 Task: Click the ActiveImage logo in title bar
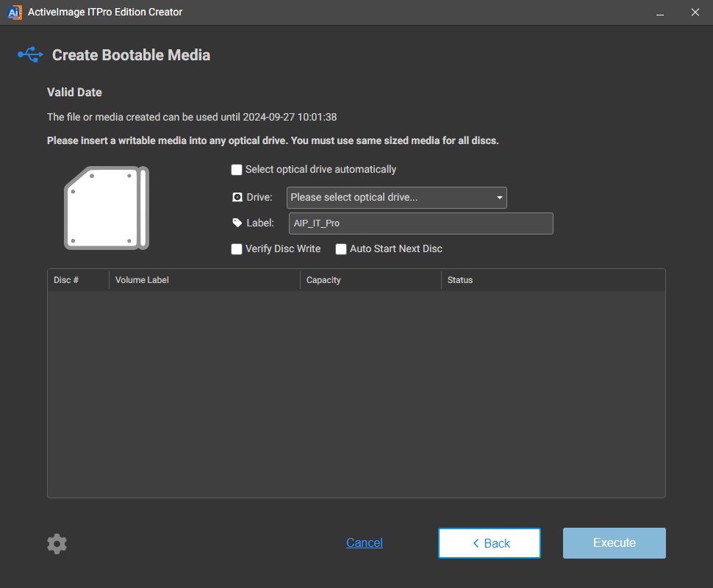[x=14, y=12]
